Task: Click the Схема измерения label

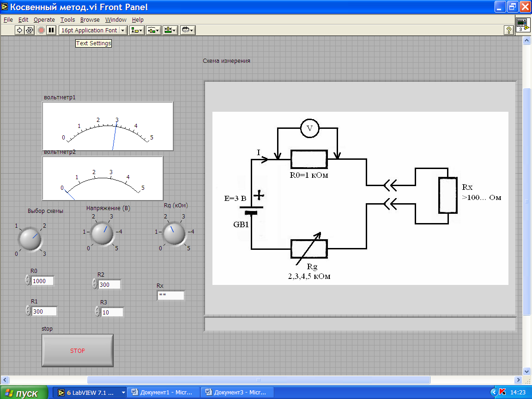Action: coord(226,61)
